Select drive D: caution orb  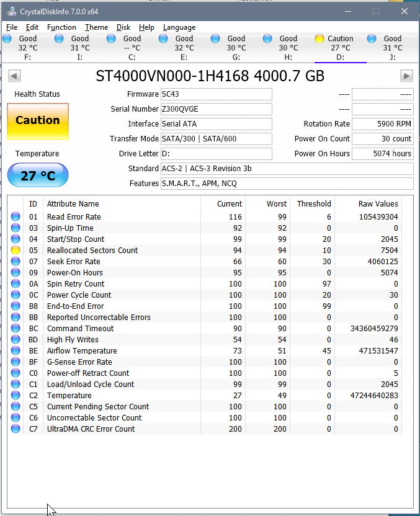pos(319,38)
